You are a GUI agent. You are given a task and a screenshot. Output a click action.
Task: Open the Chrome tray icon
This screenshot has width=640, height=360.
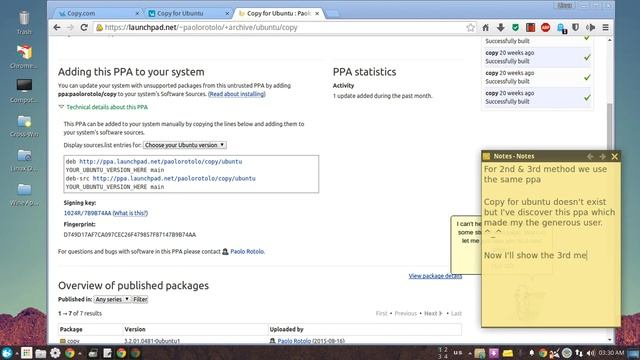coord(542,353)
